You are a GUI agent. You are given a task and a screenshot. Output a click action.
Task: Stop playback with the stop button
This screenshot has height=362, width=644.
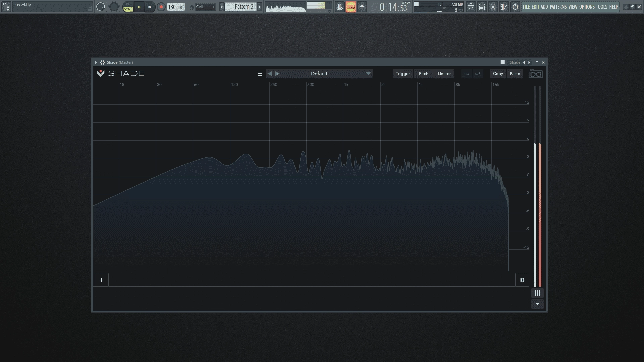click(150, 7)
